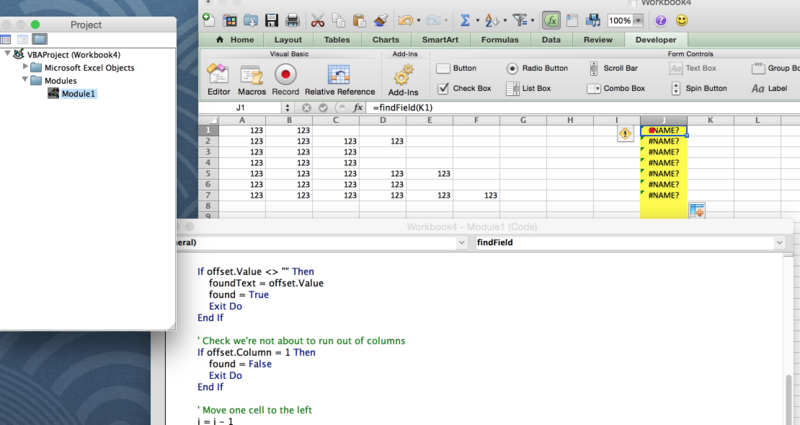Screen dimensions: 800x425
Task: Click the error warning icon beside J1
Action: tap(625, 134)
